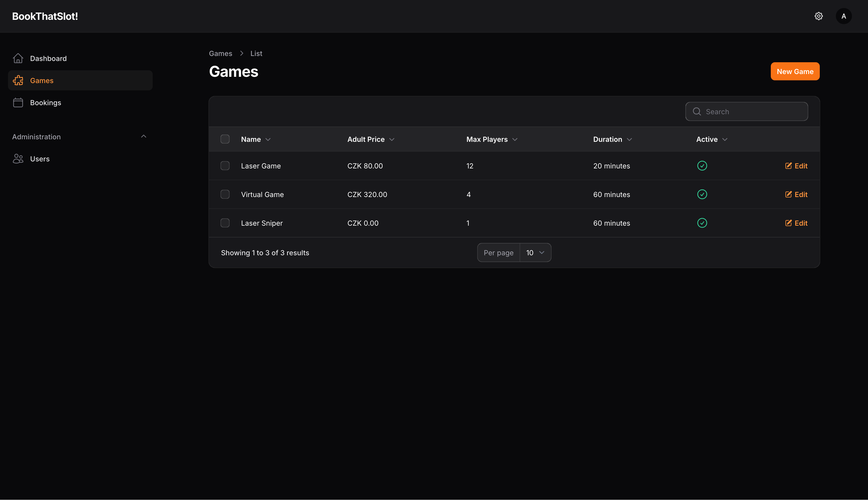Collapse the Administration section
Image resolution: width=868 pixels, height=500 pixels.
tap(144, 137)
